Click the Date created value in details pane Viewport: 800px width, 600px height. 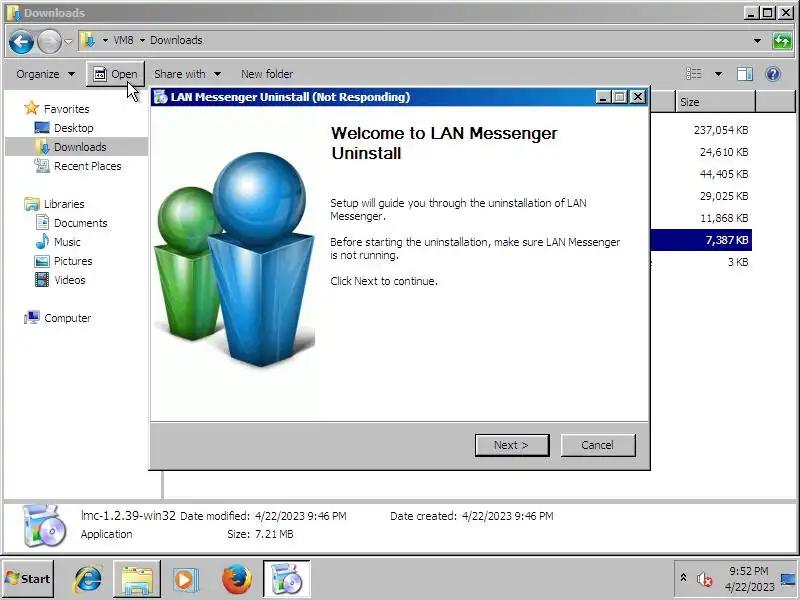coord(508,516)
